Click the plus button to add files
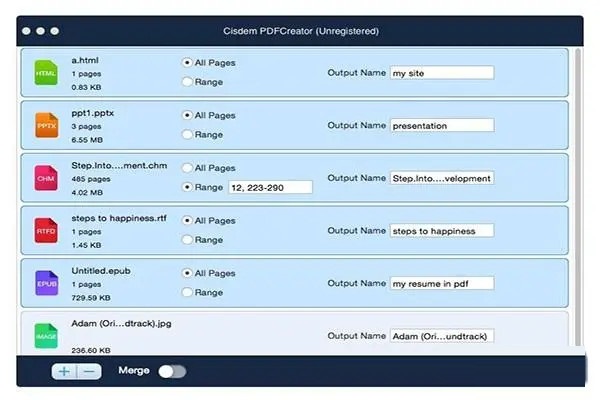This screenshot has height=400, width=600. tap(65, 371)
